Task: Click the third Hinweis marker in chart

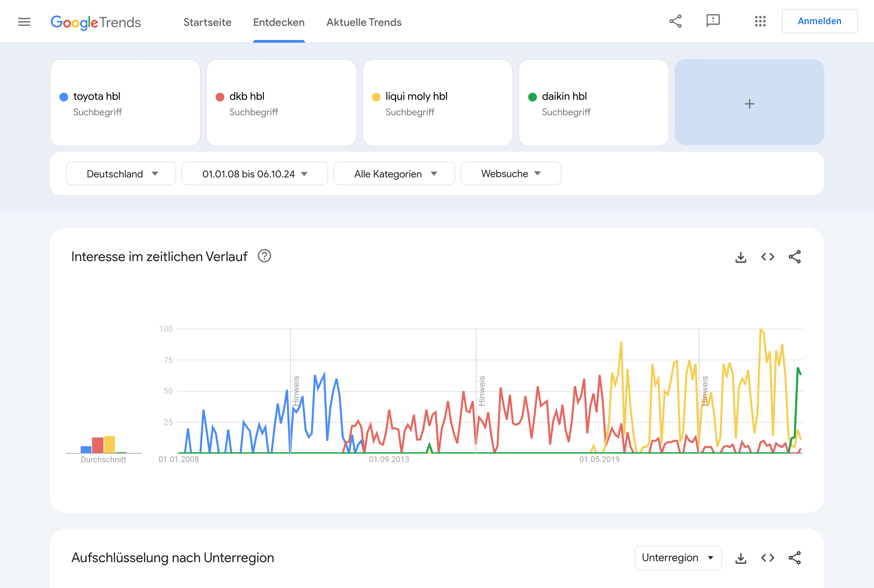Action: point(705,391)
